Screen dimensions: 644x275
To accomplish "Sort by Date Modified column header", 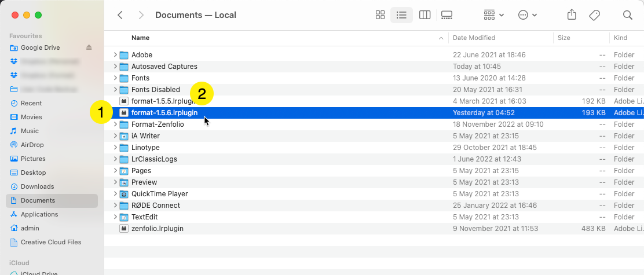I will (x=474, y=38).
